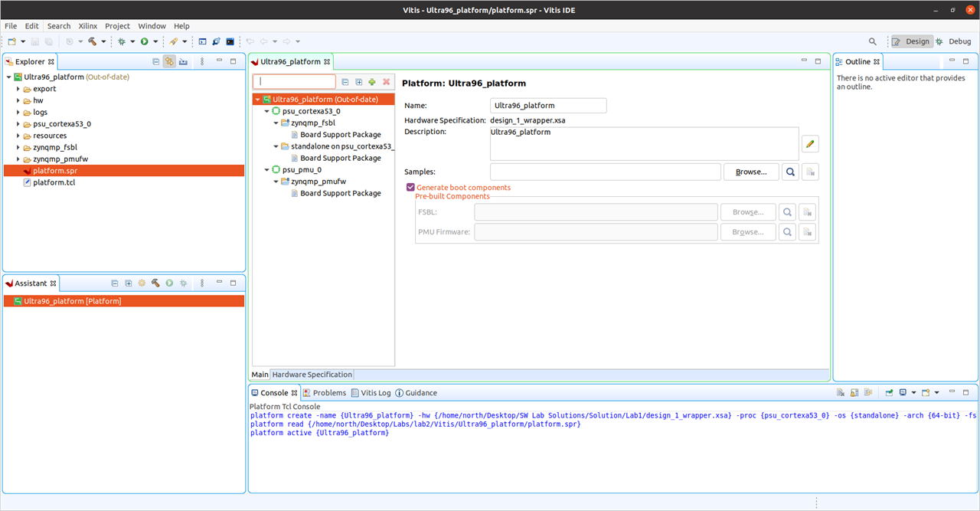Collapse the psu_cortexa53_0 tree node
The height and width of the screenshot is (511, 980).
pyautogui.click(x=267, y=110)
